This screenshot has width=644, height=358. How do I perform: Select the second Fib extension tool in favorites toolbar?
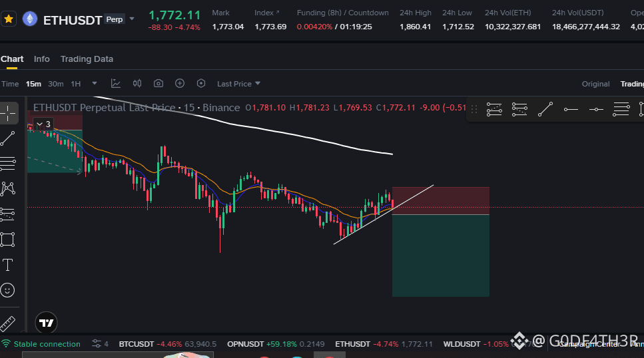tap(519, 109)
